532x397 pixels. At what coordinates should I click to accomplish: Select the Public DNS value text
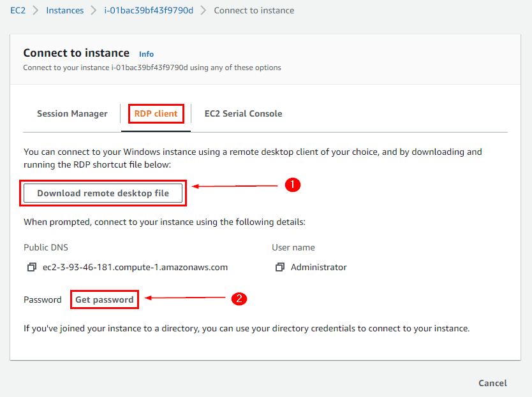point(134,267)
